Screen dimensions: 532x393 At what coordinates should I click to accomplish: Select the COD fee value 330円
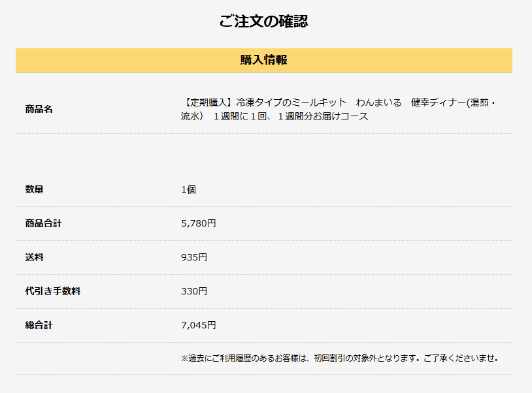pos(194,291)
